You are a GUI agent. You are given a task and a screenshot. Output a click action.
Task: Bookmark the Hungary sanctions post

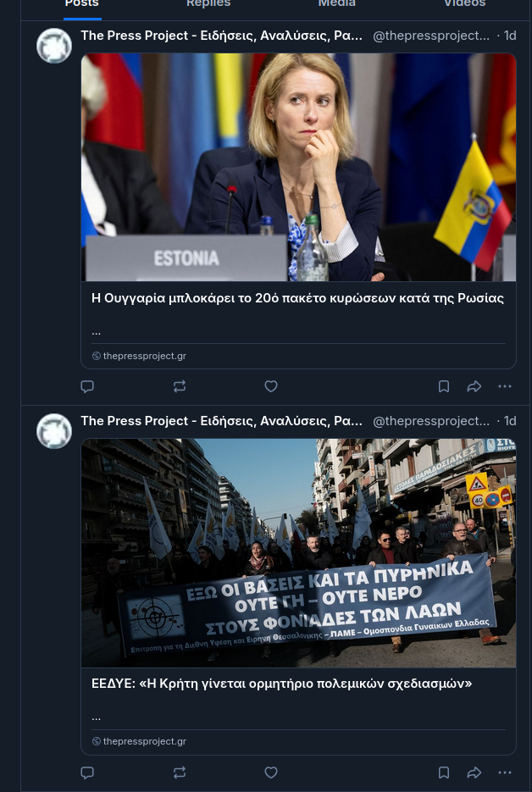pyautogui.click(x=444, y=386)
